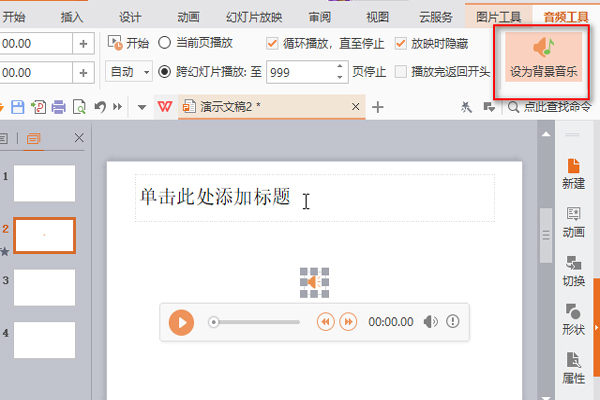Select slide 3 thumbnail
Viewport: 600px width, 400px height.
(x=44, y=287)
